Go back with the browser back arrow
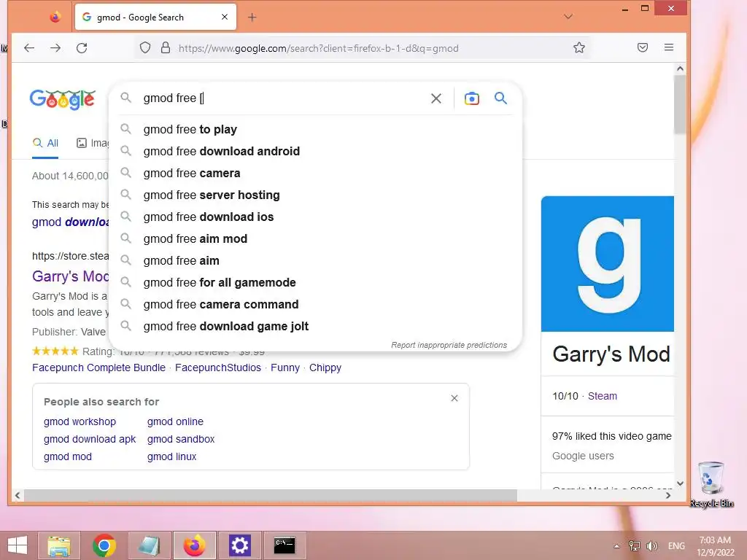This screenshot has height=560, width=747. [29, 47]
